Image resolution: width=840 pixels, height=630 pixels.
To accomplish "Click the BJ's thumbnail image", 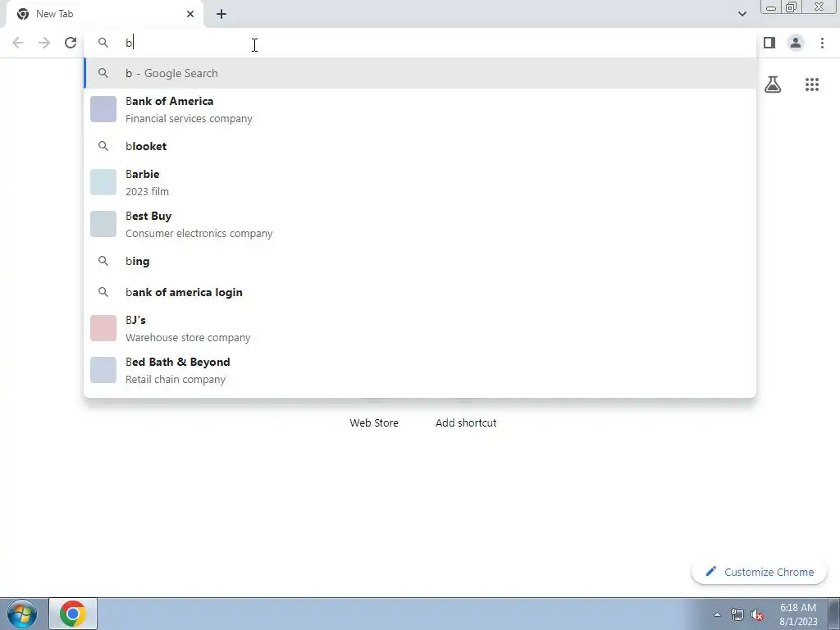I will point(103,328).
